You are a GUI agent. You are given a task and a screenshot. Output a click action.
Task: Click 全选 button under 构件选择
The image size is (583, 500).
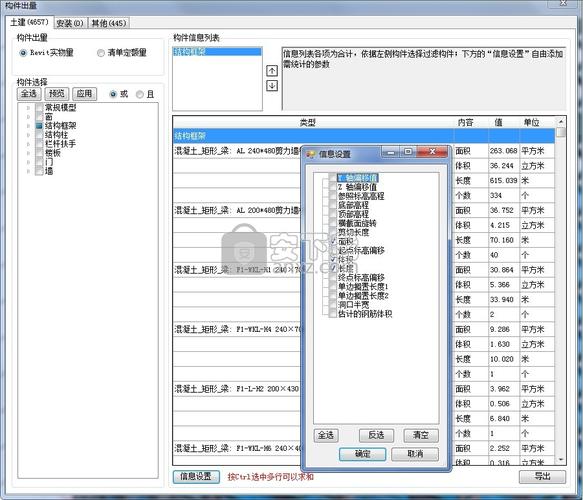tap(29, 94)
